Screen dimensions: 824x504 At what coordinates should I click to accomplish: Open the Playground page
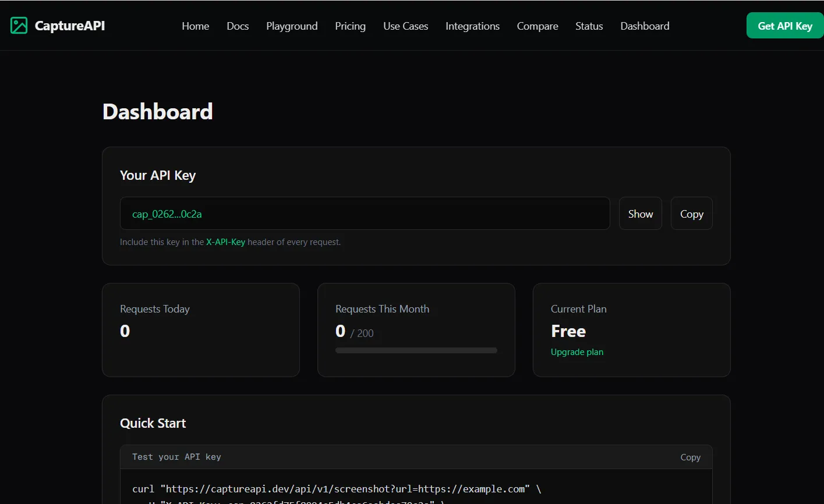[292, 26]
